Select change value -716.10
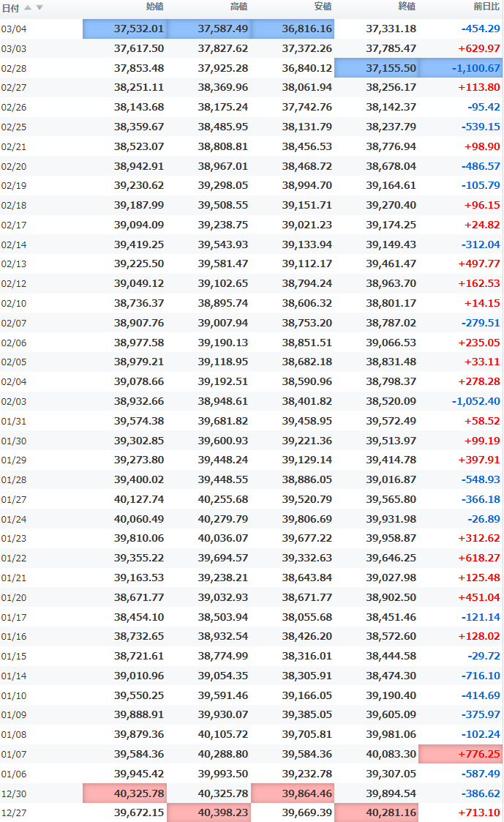Image resolution: width=504 pixels, height=822 pixels. [481, 676]
